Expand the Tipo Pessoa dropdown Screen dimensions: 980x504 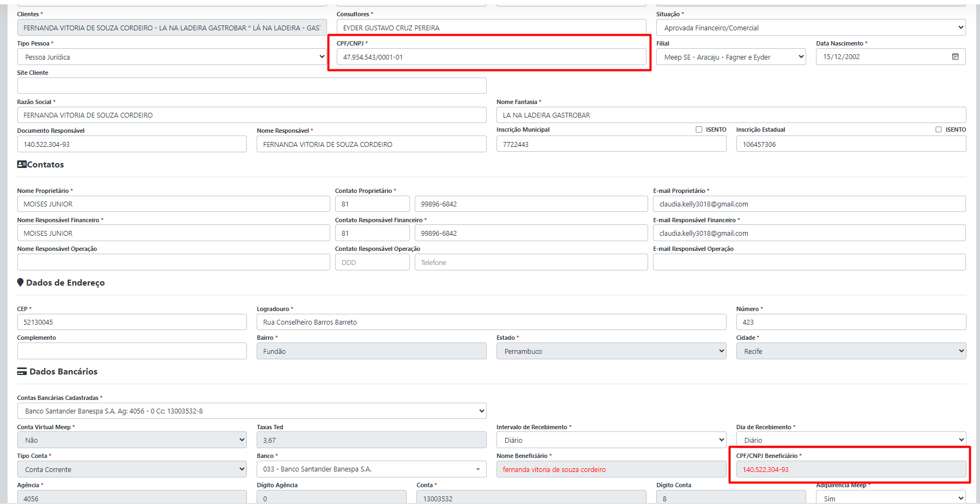click(172, 57)
